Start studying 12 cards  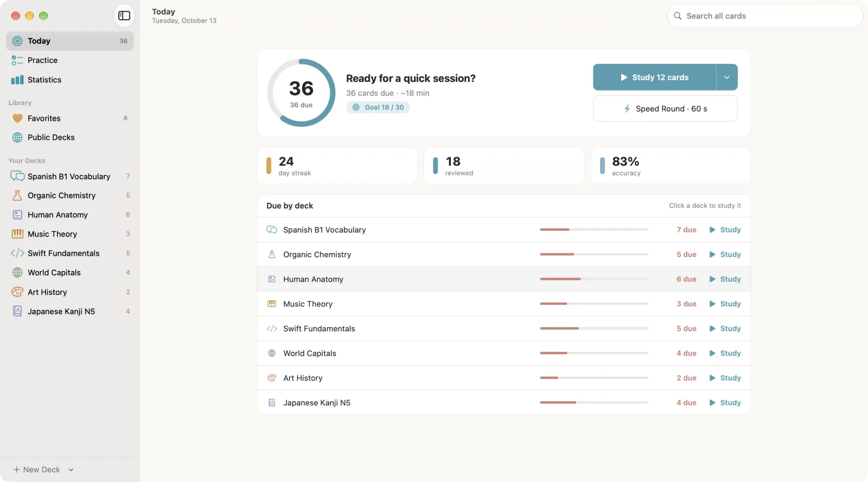click(x=655, y=77)
